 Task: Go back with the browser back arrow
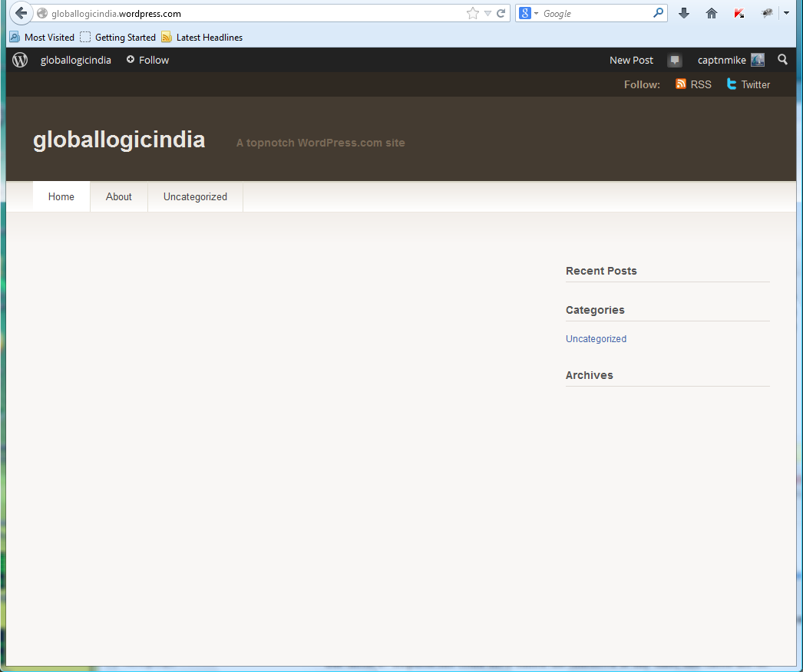click(21, 13)
